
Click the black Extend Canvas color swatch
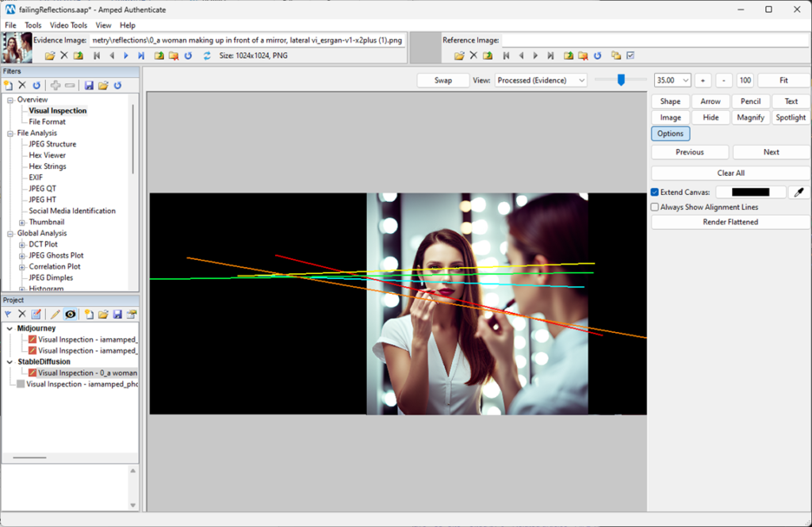pyautogui.click(x=750, y=192)
